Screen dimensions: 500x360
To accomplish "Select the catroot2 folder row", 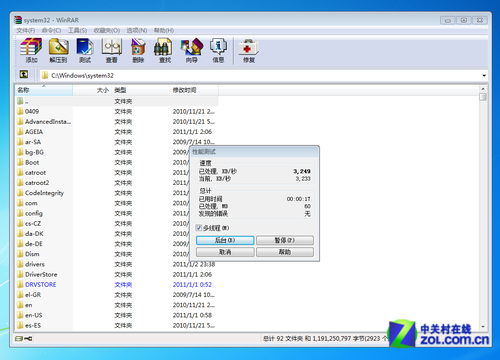I will pyautogui.click(x=103, y=183).
